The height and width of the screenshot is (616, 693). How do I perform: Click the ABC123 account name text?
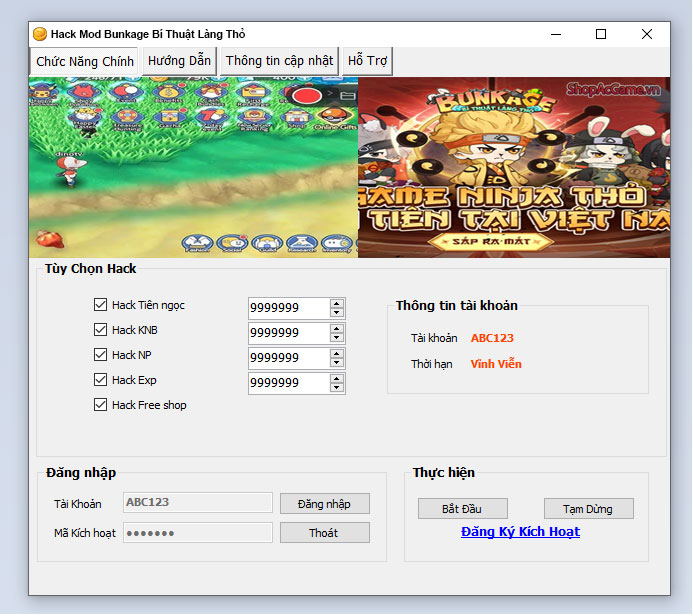(492, 338)
